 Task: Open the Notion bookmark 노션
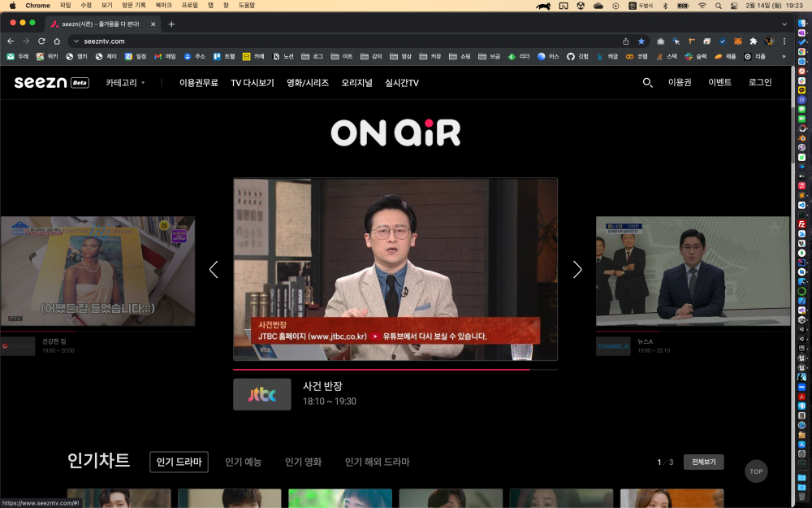[283, 57]
